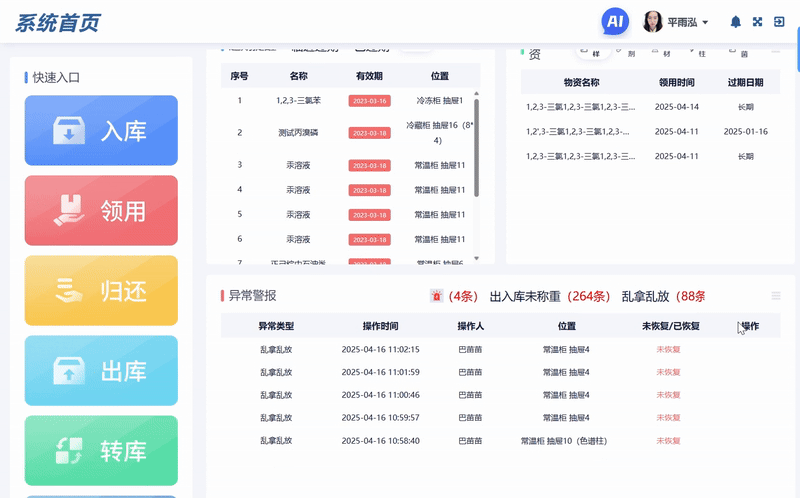Click the red 2023-03-16 expiry tag
Screen dimensions: 800x498
pyautogui.click(x=369, y=101)
